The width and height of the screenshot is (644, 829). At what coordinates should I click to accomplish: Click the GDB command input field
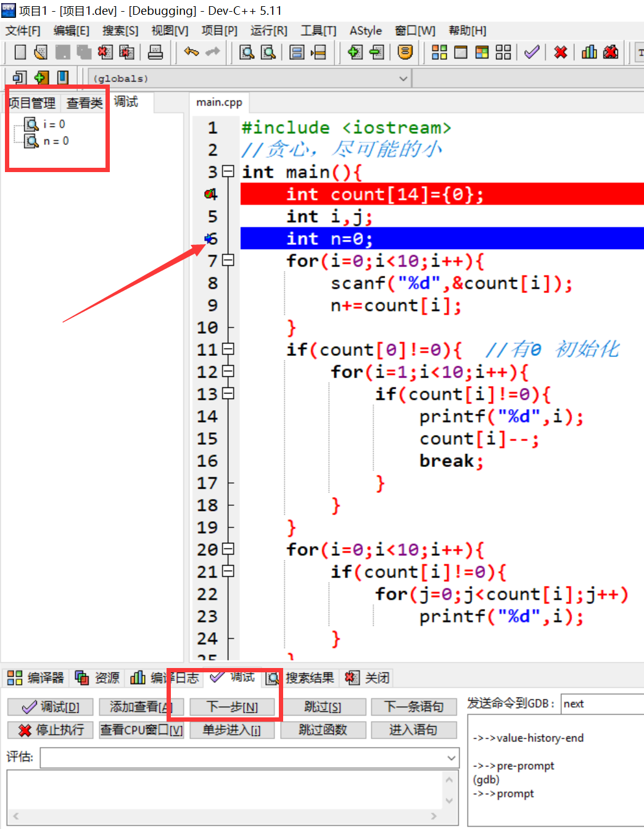point(601,703)
